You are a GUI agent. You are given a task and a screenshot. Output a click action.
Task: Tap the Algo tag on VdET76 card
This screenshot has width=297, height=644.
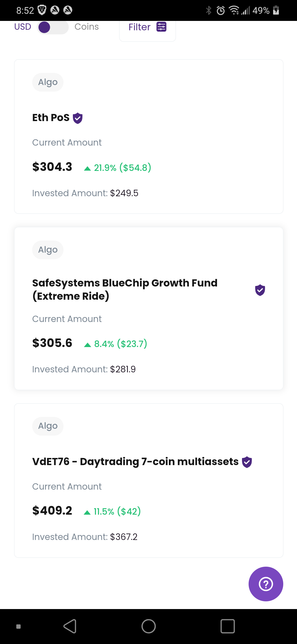(48, 426)
